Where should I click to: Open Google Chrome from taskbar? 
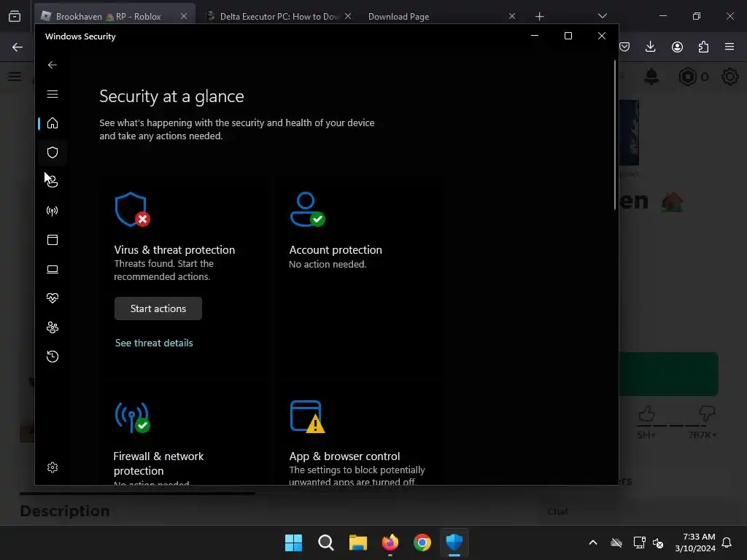tap(422, 542)
